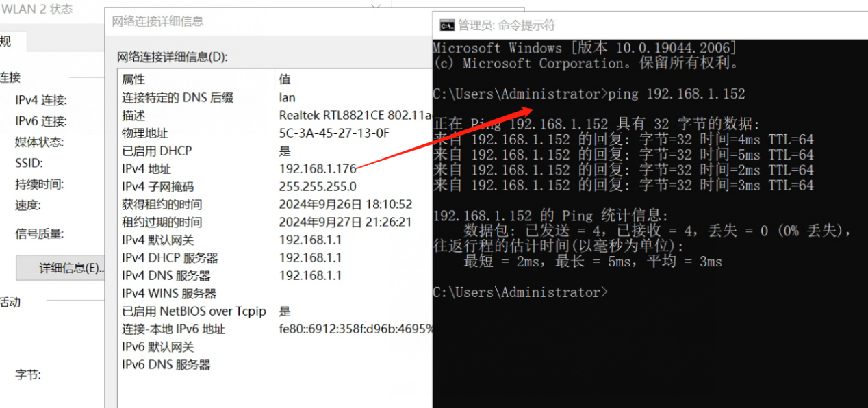The width and height of the screenshot is (868, 408).
Task: Select the 租约过期的时间 row
Action: click(x=162, y=222)
